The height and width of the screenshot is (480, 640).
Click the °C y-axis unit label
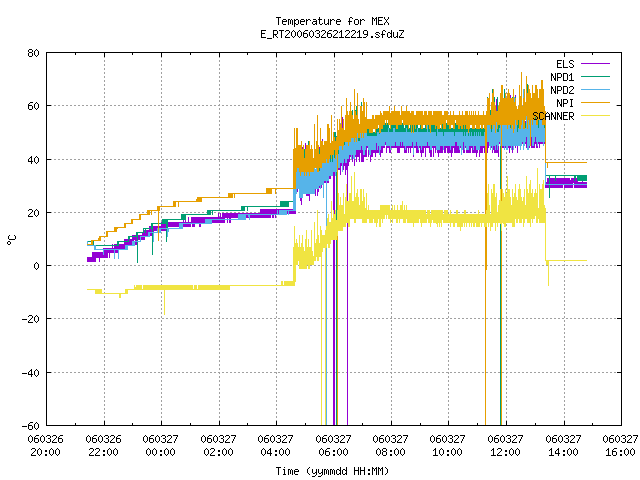click(12, 240)
